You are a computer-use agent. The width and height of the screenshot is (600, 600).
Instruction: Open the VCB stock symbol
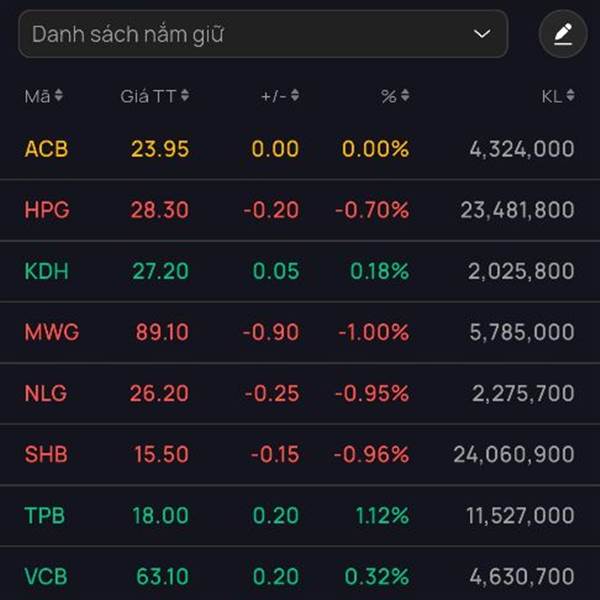click(x=46, y=576)
